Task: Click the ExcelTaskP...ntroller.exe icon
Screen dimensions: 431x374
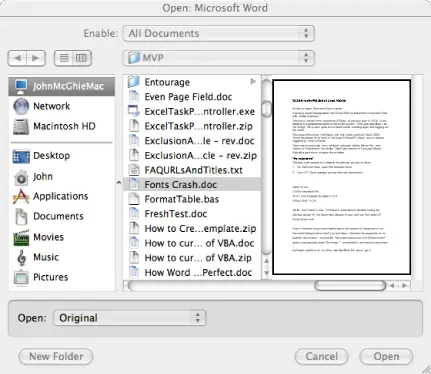Action: tap(134, 111)
